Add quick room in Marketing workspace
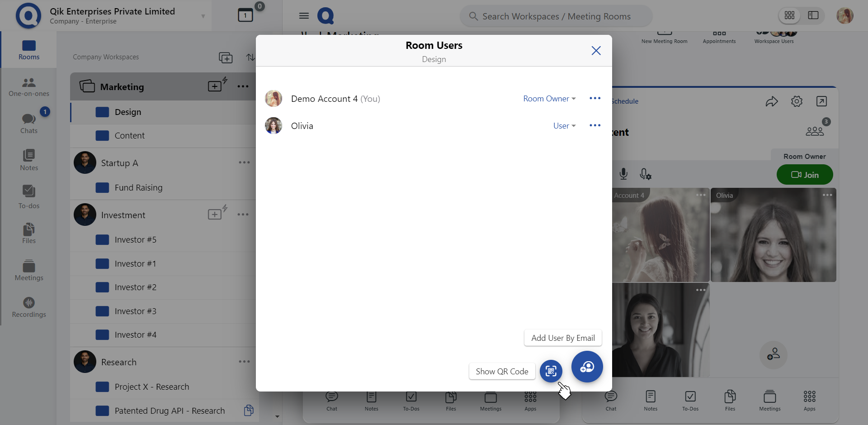The height and width of the screenshot is (425, 868). 217,85
